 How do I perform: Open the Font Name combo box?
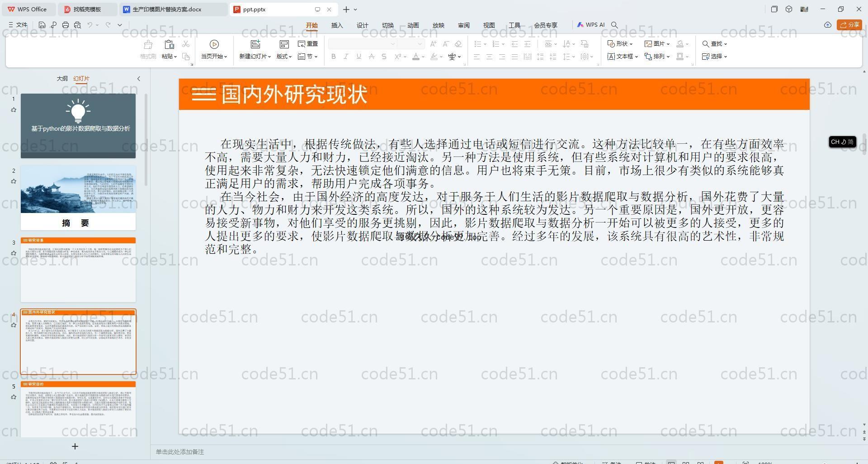pyautogui.click(x=363, y=44)
